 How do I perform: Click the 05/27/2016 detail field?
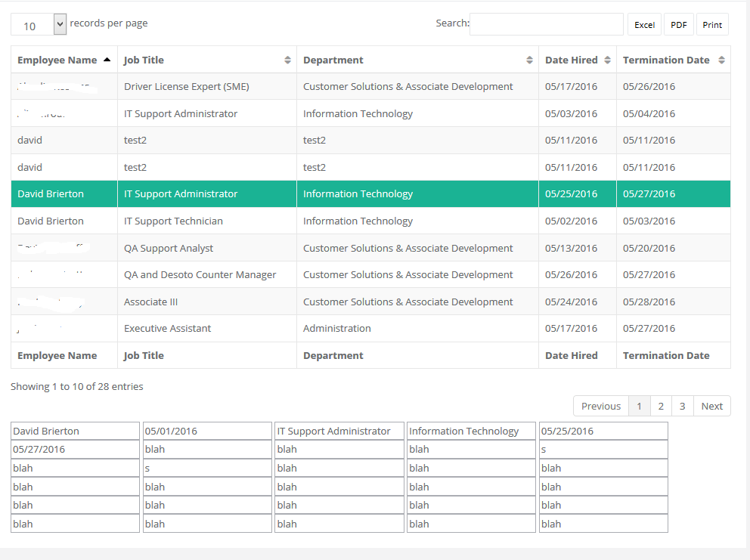point(75,449)
